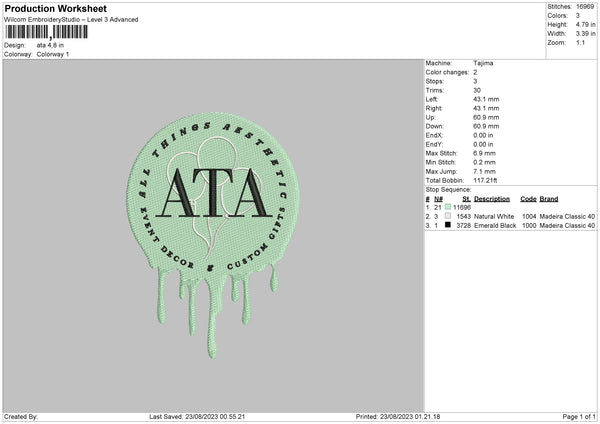Click the 'Stop Sequence:' heading
This screenshot has height=424, width=600.
(x=448, y=190)
